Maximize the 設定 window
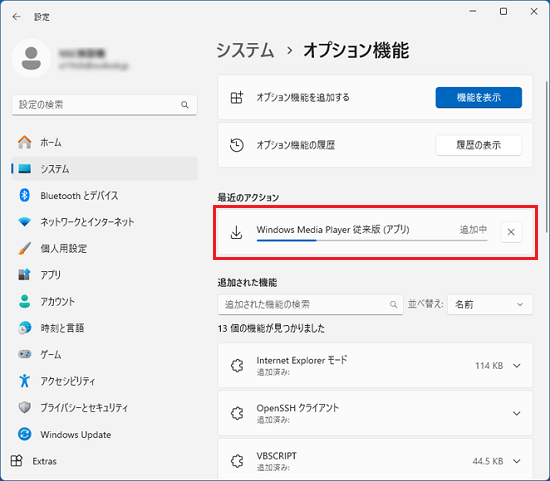This screenshot has width=550, height=481. pyautogui.click(x=503, y=12)
